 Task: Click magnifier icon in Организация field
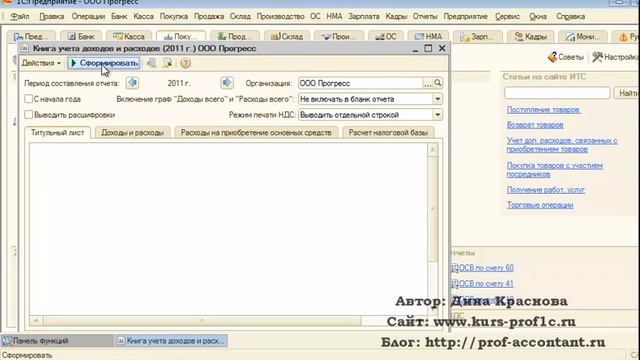pos(438,83)
